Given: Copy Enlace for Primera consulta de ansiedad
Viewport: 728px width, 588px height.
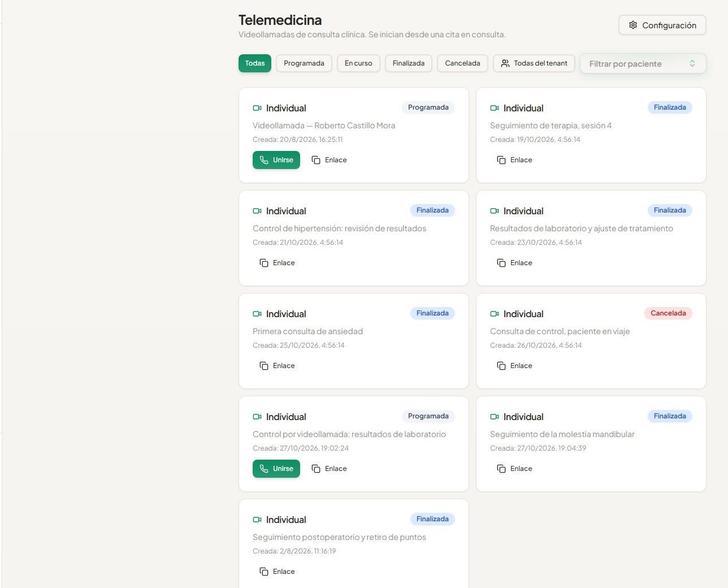Looking at the screenshot, I should 277,366.
